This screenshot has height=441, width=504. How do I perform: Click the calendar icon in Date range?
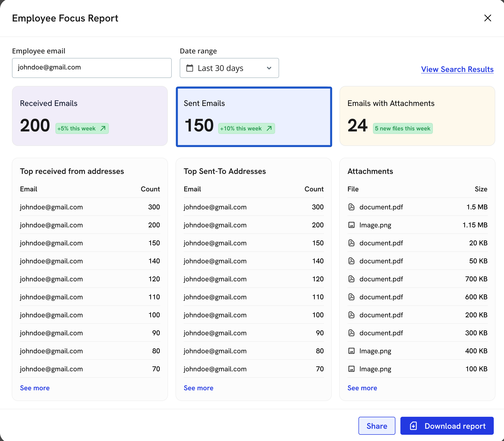[190, 68]
